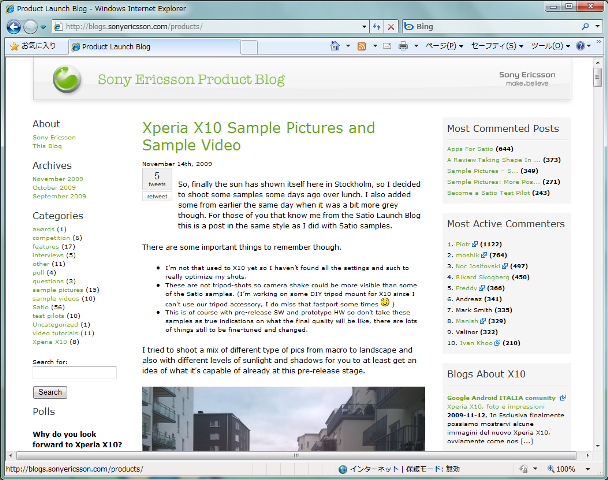The width and height of the screenshot is (608, 480).
Task: Open the search provider dropdown arrow
Action: coord(598,27)
